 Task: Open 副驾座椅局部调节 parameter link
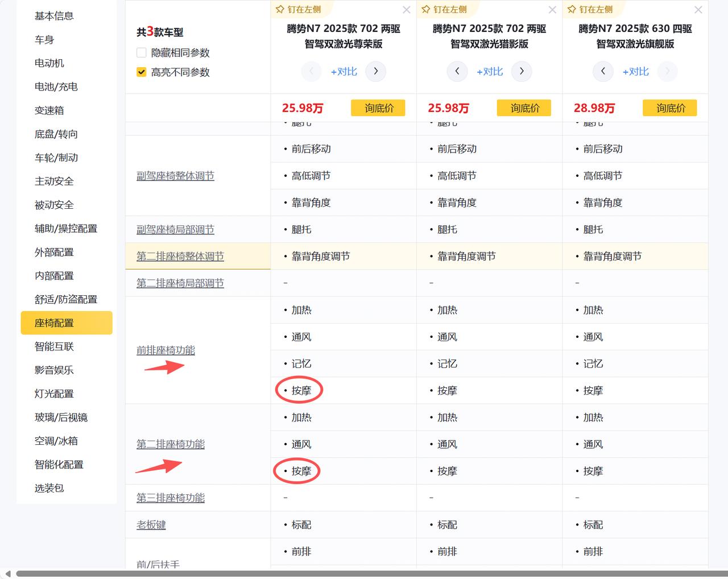click(x=175, y=230)
